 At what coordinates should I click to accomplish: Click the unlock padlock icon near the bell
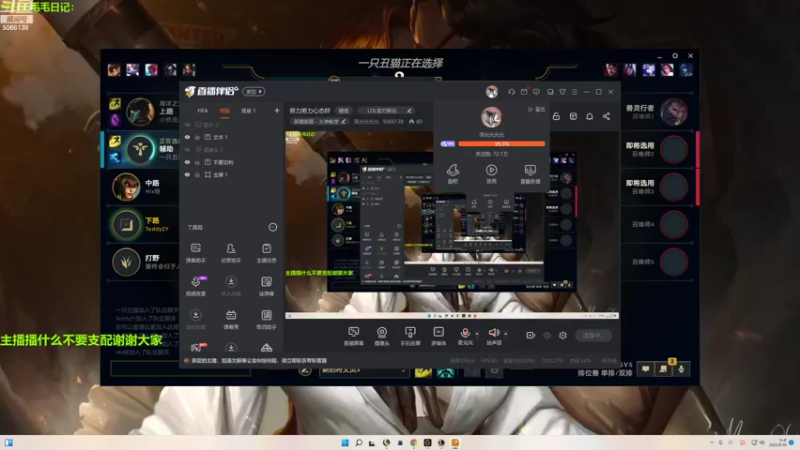556,116
